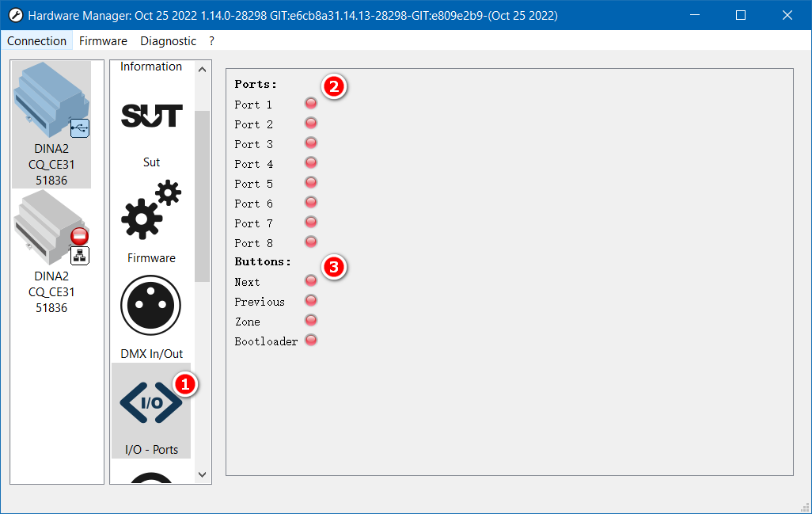The height and width of the screenshot is (514, 812).
Task: Click the wrench app icon in title bar
Action: [15, 16]
